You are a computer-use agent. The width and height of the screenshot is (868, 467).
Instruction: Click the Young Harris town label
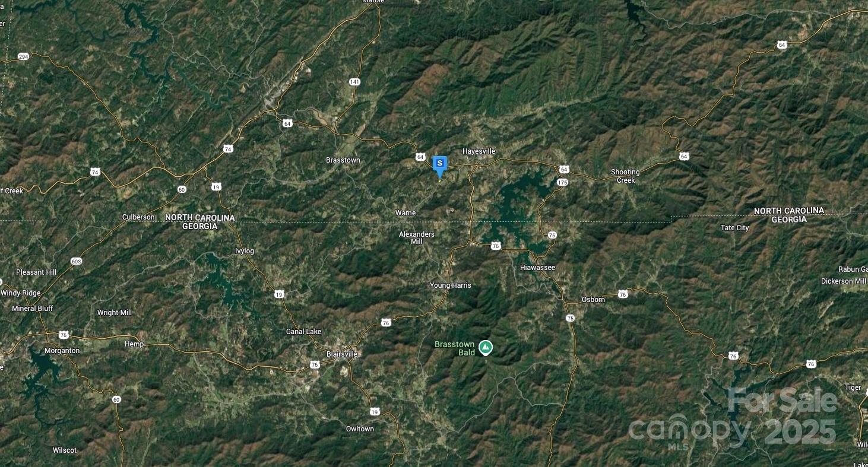(x=451, y=285)
